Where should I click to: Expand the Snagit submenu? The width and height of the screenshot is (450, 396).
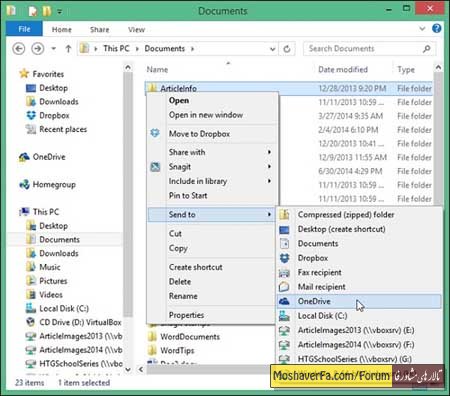(x=213, y=167)
